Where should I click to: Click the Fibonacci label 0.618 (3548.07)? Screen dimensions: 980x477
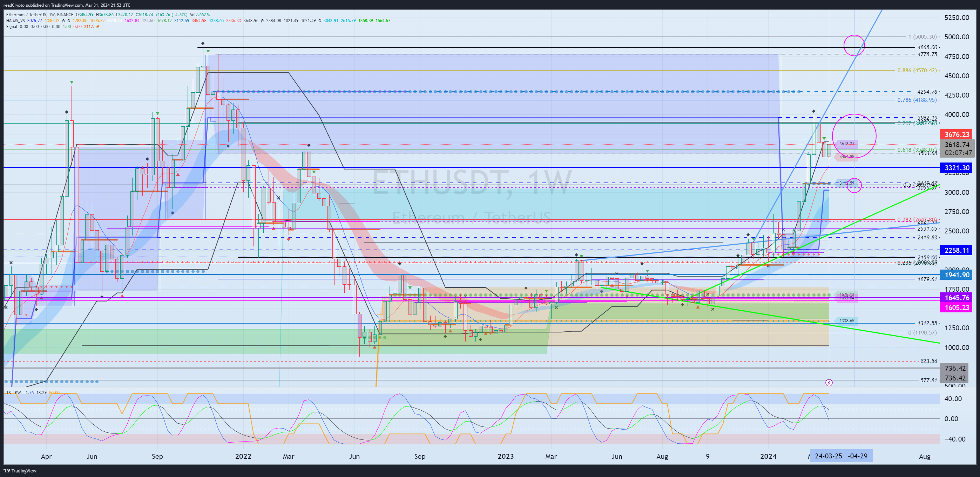(917, 150)
